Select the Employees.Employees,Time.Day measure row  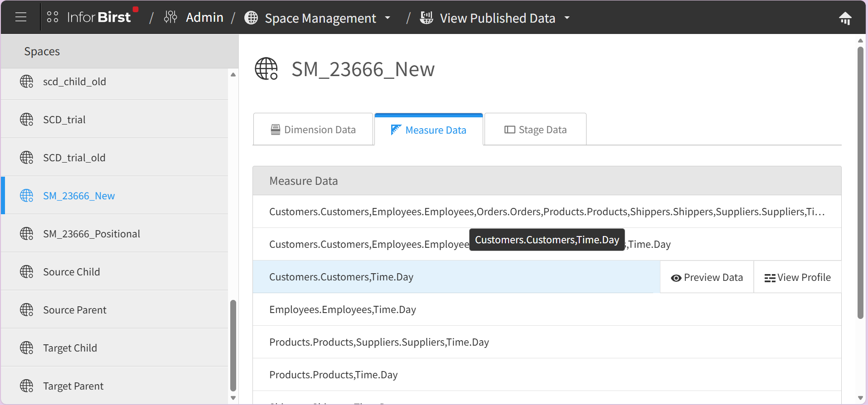tap(547, 309)
